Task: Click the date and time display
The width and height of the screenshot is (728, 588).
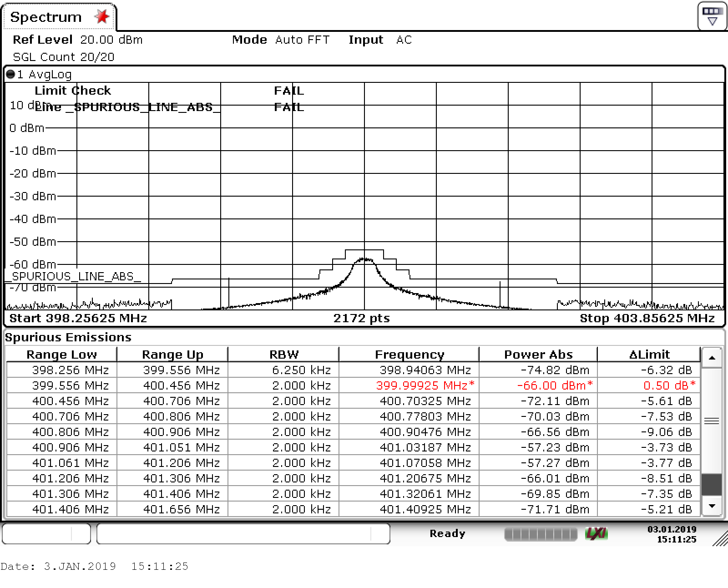Action: 672,533
